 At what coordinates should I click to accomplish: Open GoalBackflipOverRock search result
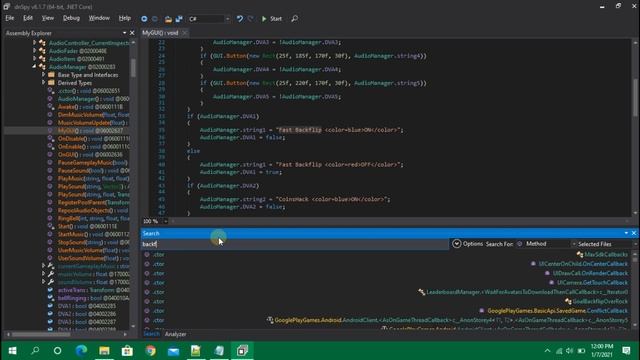600,302
